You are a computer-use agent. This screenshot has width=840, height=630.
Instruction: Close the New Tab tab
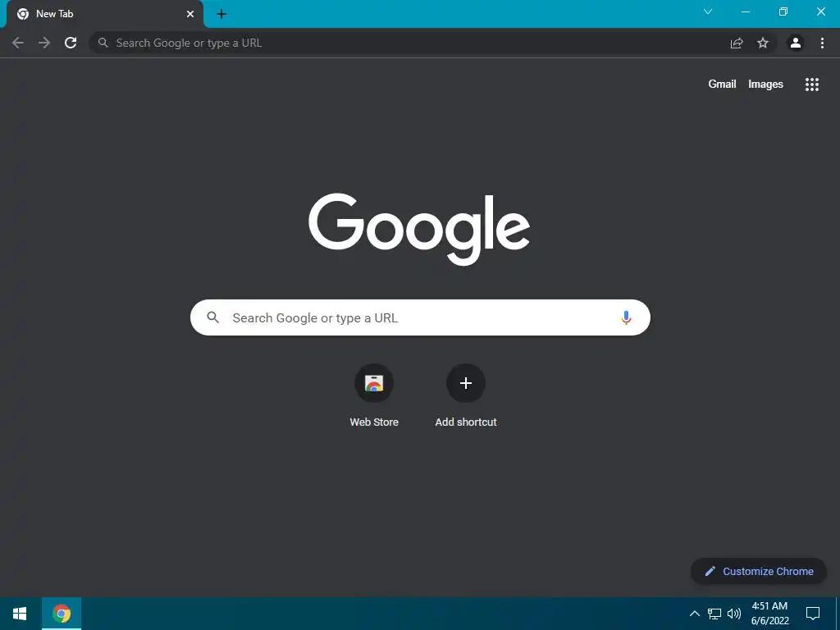click(x=190, y=14)
